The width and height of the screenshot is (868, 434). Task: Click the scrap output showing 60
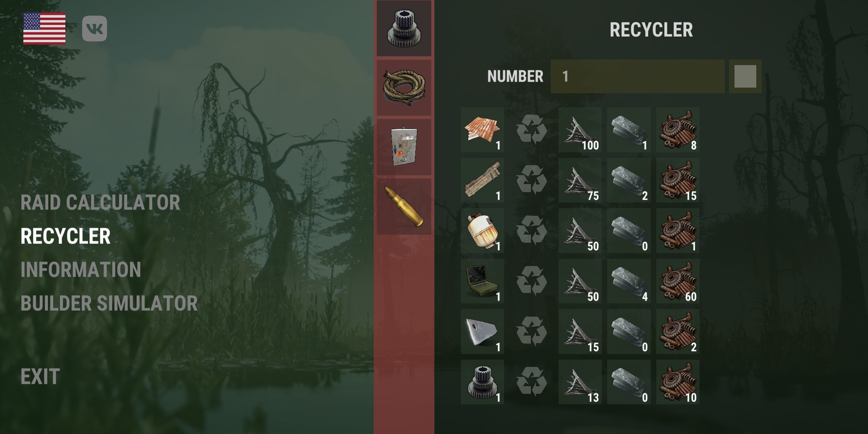pyautogui.click(x=678, y=281)
